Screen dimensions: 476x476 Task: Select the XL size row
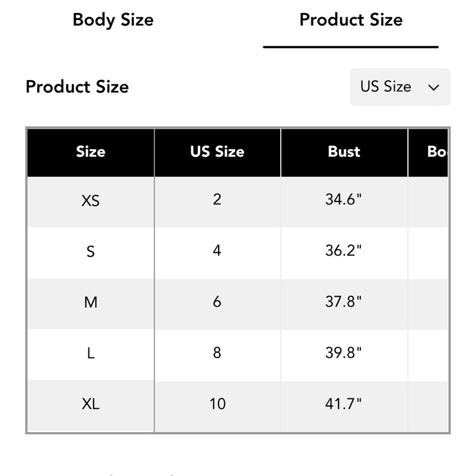[x=238, y=406]
